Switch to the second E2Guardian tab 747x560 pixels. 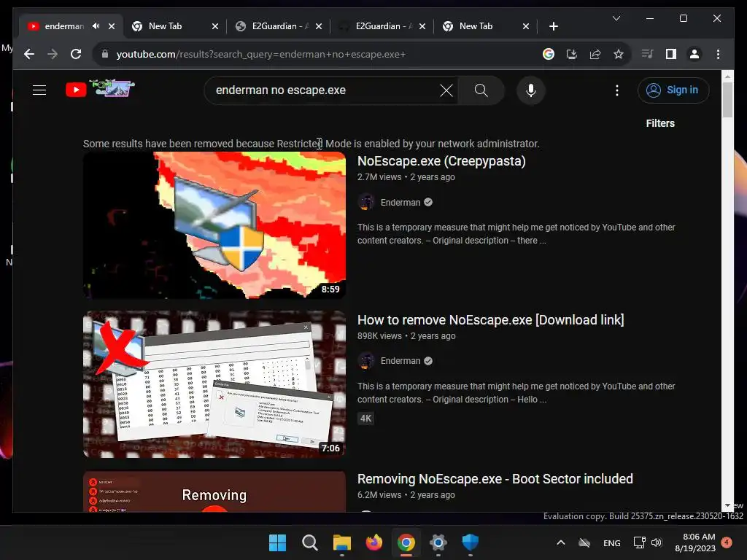pos(384,26)
